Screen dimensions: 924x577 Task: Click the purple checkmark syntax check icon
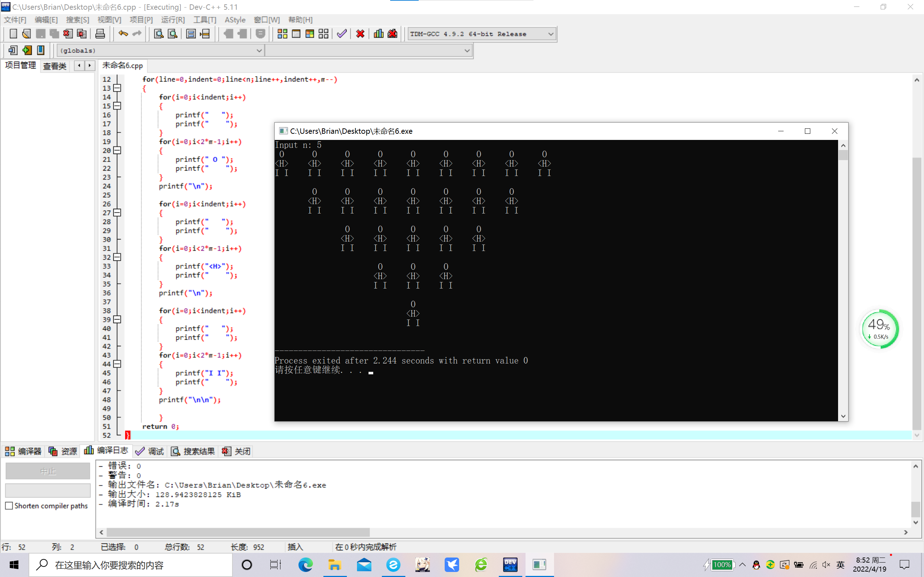point(342,34)
